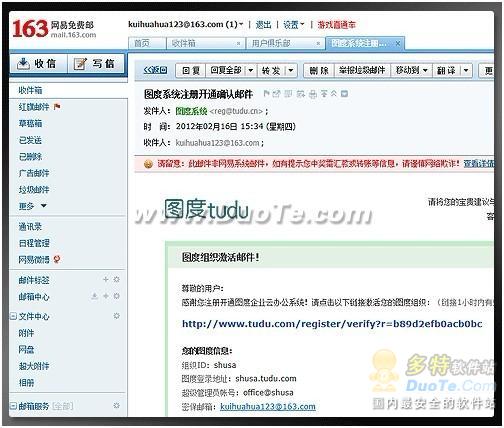The height and width of the screenshot is (428, 504).
Task: Click the gear icon on the 文件中心 row
Action: [x=116, y=316]
